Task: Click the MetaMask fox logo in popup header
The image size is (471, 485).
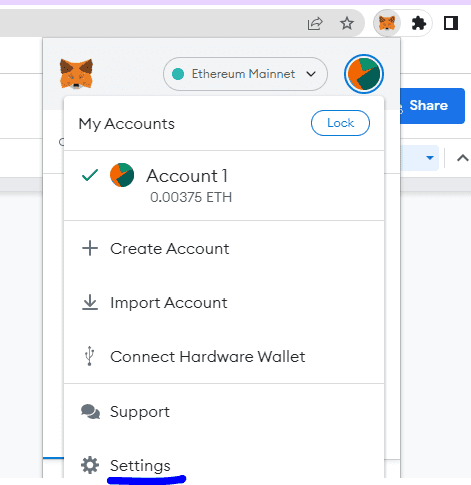Action: click(76, 74)
